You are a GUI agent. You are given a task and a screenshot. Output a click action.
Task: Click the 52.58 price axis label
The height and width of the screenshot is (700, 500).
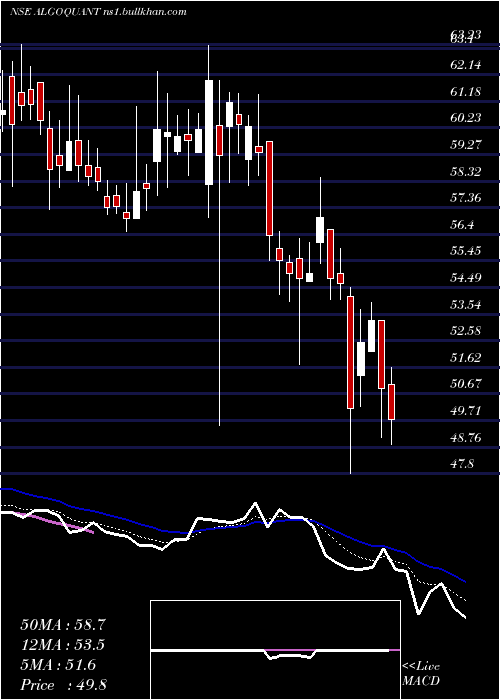466,331
